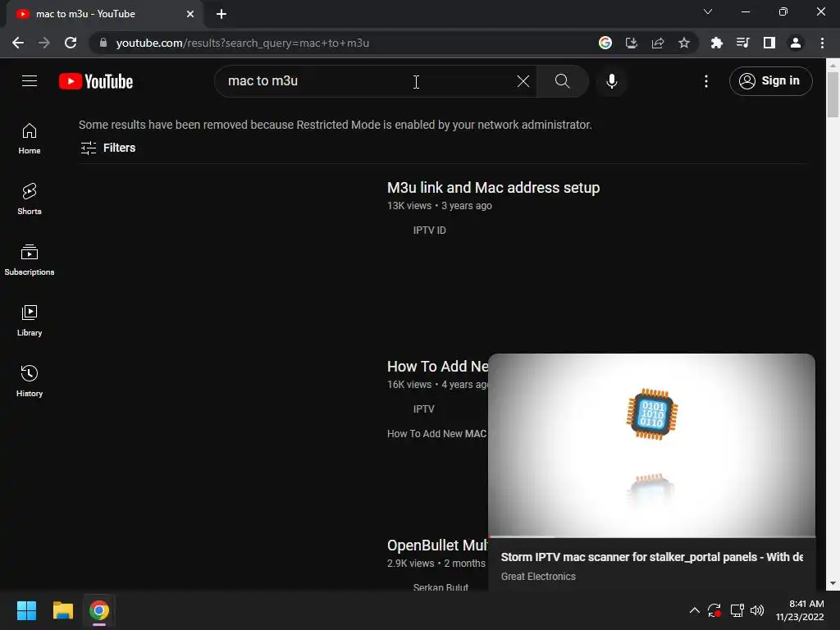Click the Storm IPTV preview video thumbnail
Viewport: 840px width, 630px height.
(651, 445)
